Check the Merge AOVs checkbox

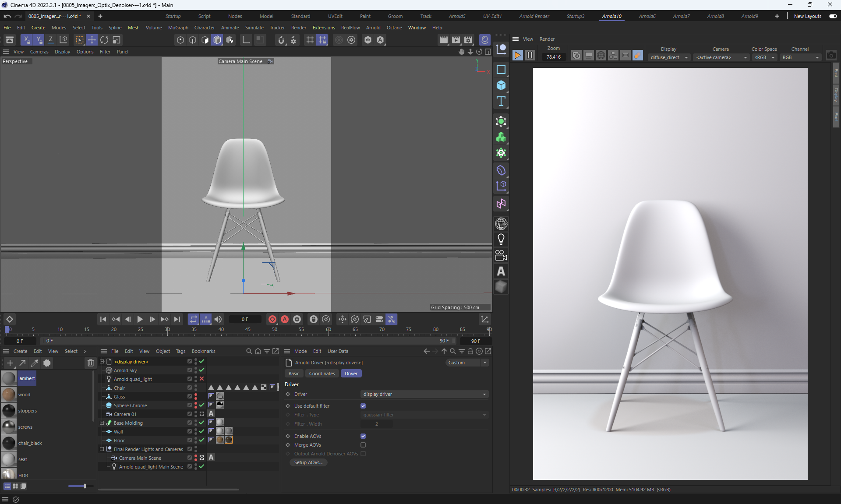(x=363, y=445)
